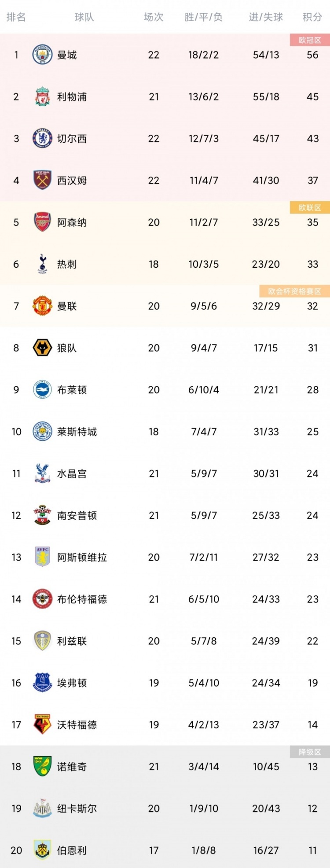Click the 欧冠区 zone label
The width and height of the screenshot is (330, 868).
[310, 40]
